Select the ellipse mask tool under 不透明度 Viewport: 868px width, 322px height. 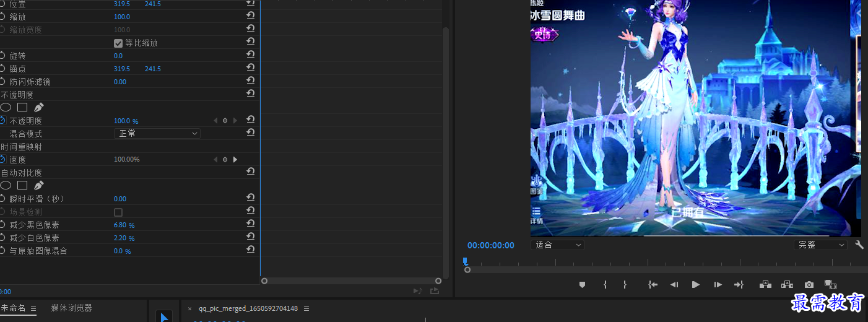point(6,107)
